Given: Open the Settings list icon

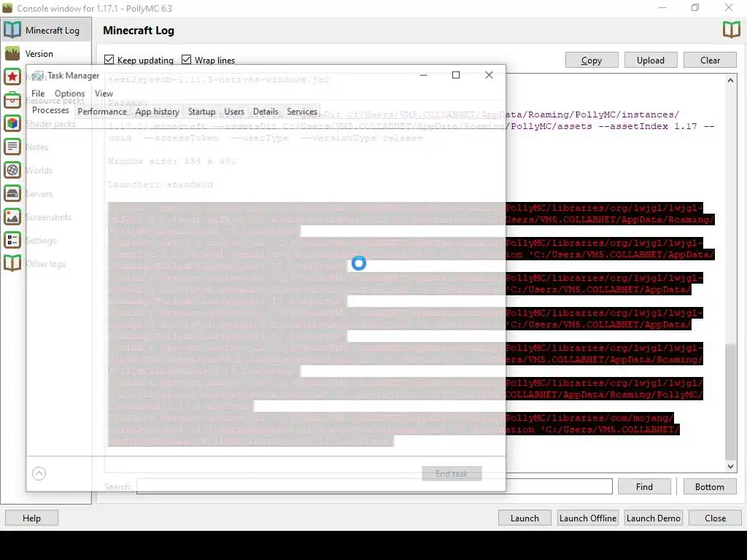Looking at the screenshot, I should tap(12, 240).
